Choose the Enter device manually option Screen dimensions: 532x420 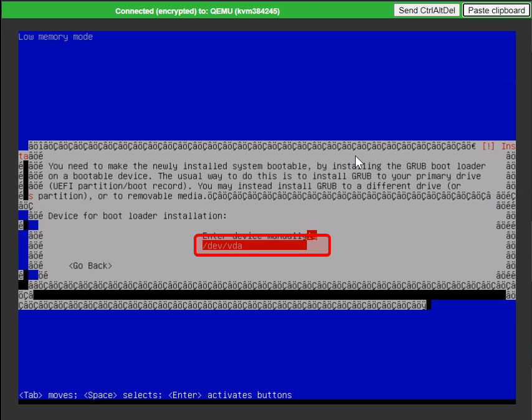[x=254, y=236]
